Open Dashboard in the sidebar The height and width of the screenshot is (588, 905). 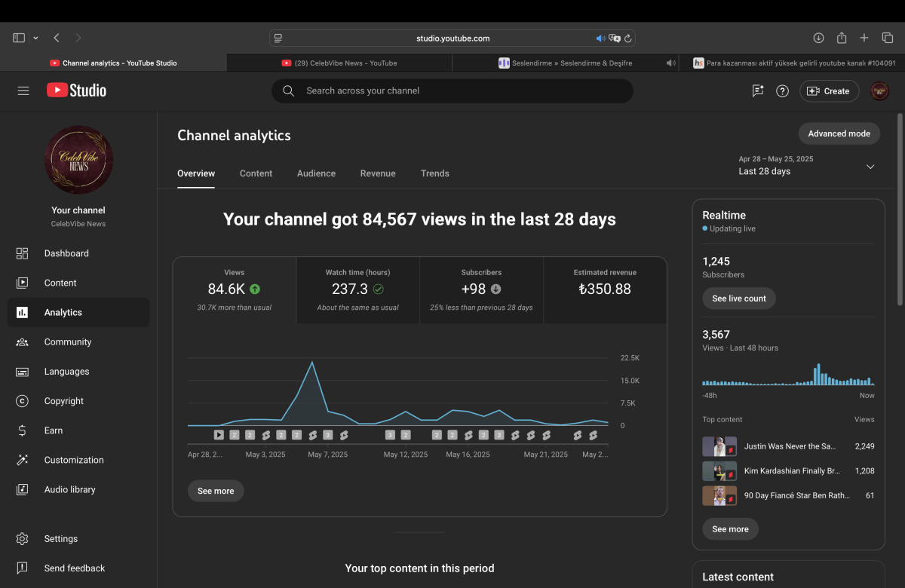[x=78, y=253]
